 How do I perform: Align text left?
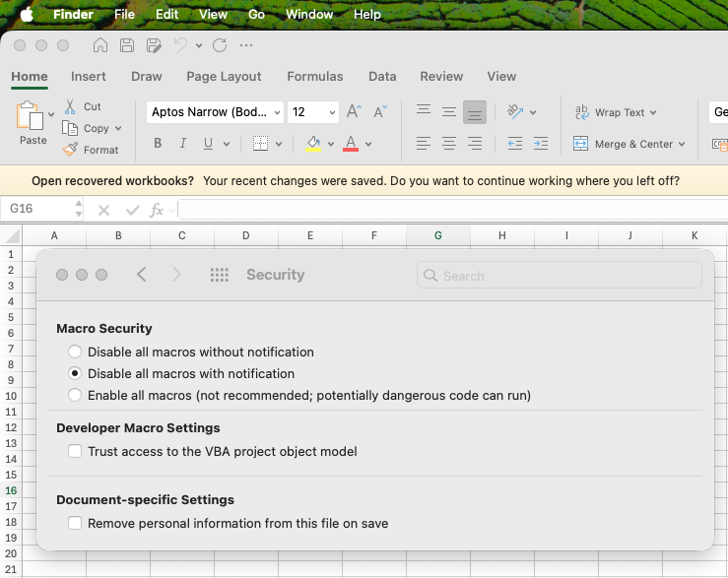[423, 144]
